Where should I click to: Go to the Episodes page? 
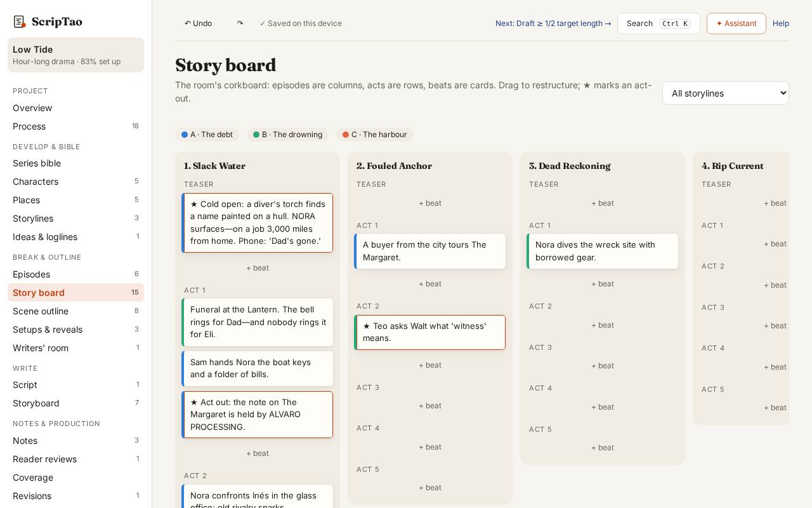pyautogui.click(x=75, y=274)
